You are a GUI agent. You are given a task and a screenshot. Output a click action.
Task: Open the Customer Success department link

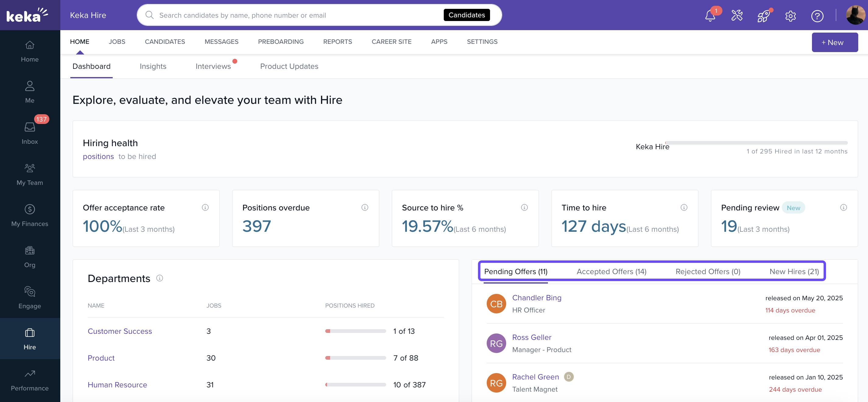coord(120,331)
